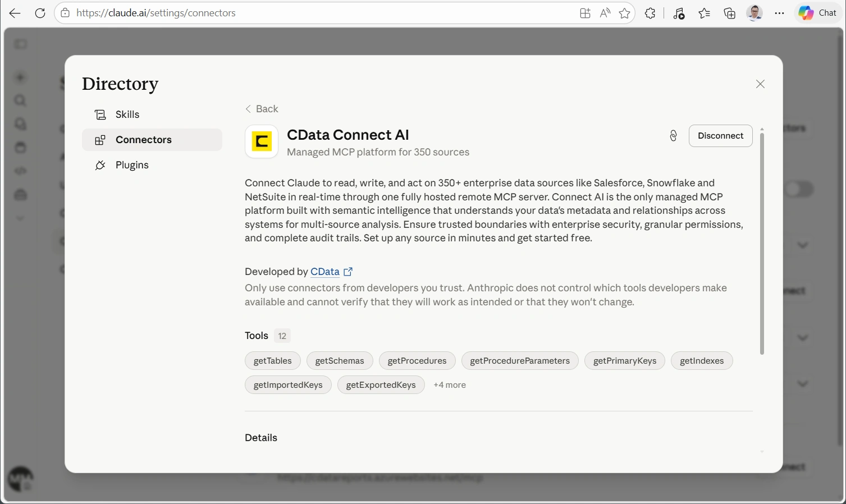
Task: Click the Plugins plug icon
Action: [100, 165]
